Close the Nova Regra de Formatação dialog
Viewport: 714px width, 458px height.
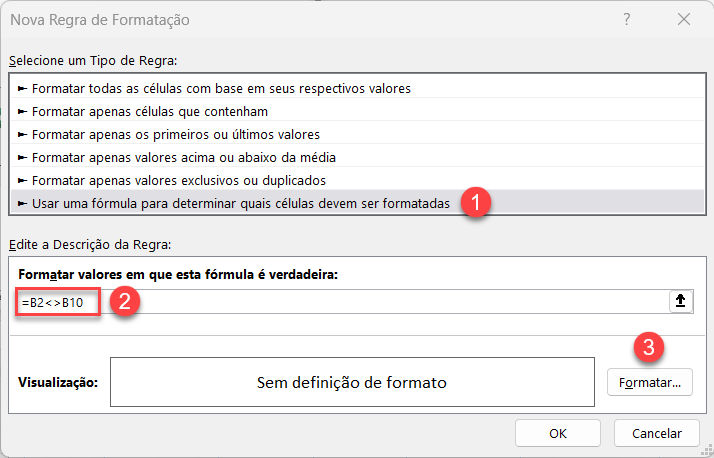683,19
